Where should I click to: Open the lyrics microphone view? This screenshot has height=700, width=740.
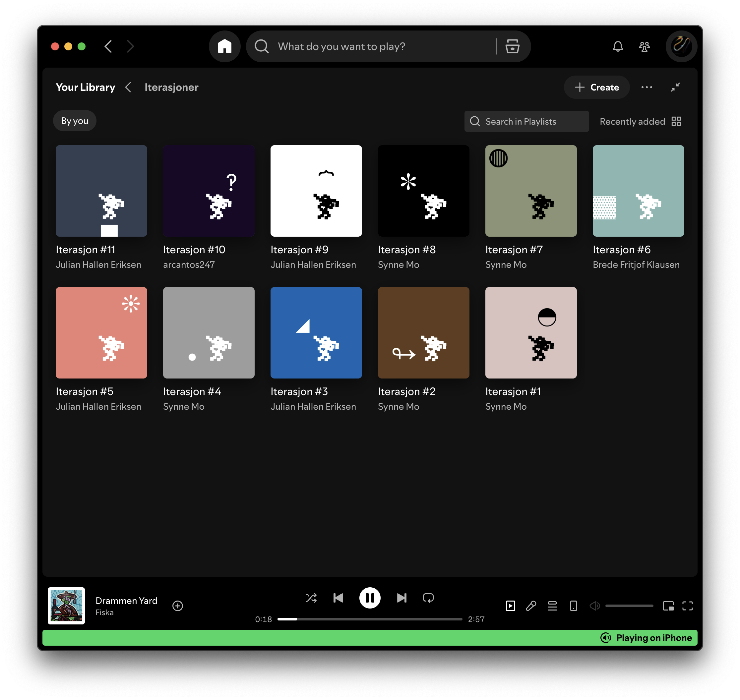(x=531, y=606)
